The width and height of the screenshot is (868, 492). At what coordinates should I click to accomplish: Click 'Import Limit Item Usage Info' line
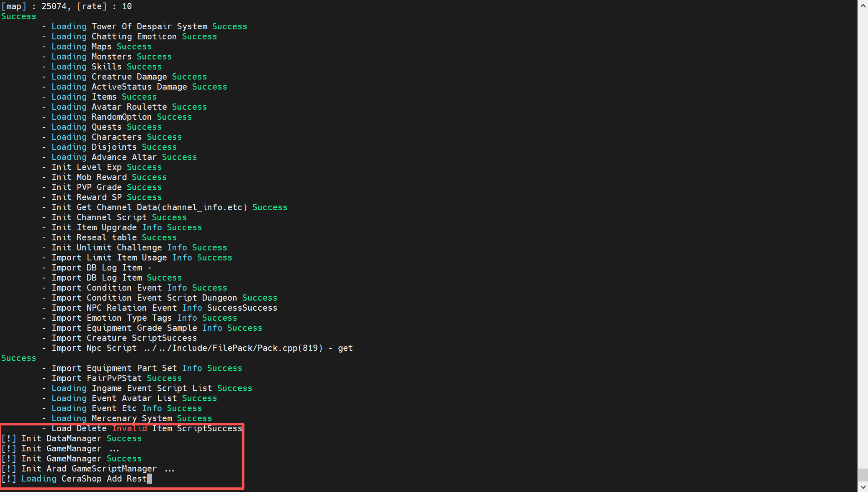point(137,258)
